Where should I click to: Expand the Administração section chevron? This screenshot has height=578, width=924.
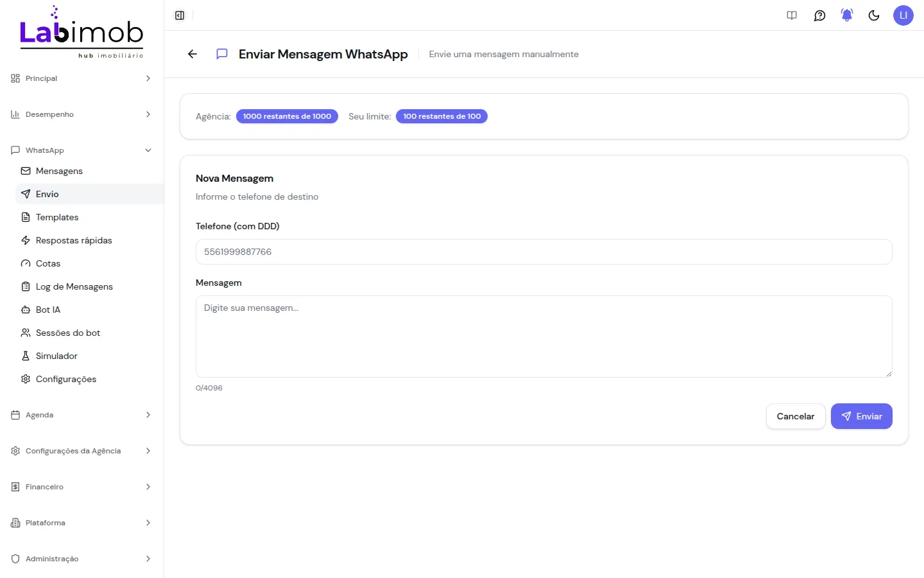(148, 559)
